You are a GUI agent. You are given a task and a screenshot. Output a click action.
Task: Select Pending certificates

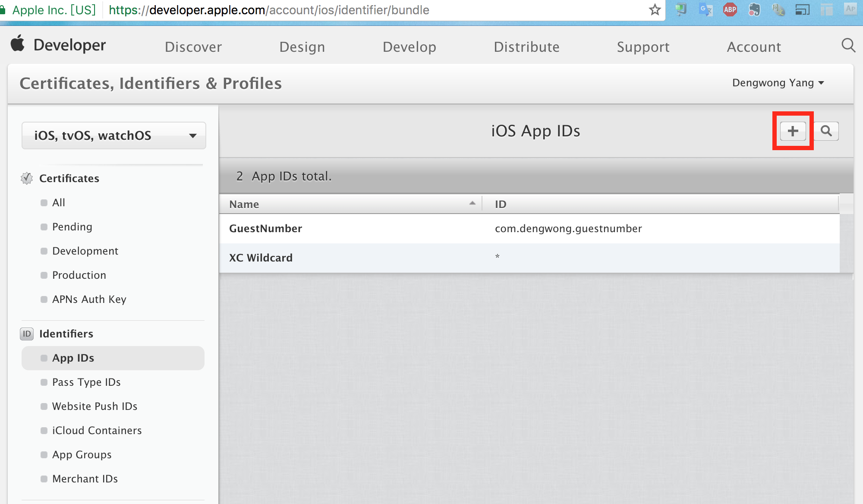coord(72,227)
